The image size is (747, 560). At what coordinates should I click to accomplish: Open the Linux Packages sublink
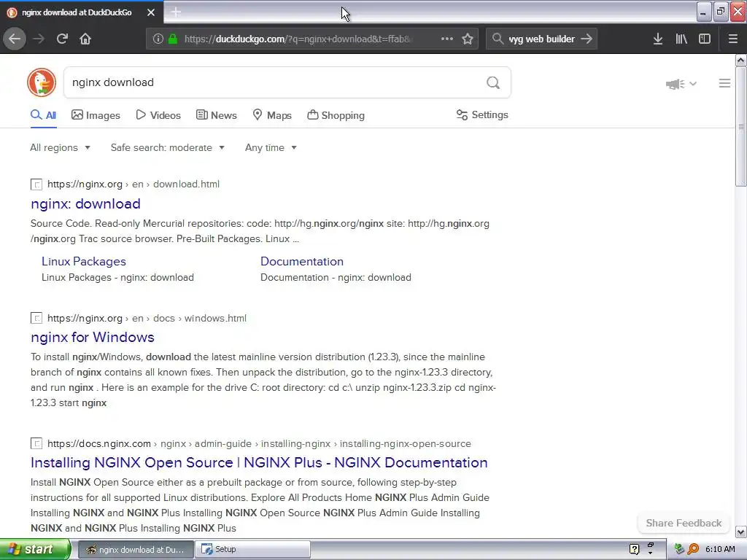[84, 262]
